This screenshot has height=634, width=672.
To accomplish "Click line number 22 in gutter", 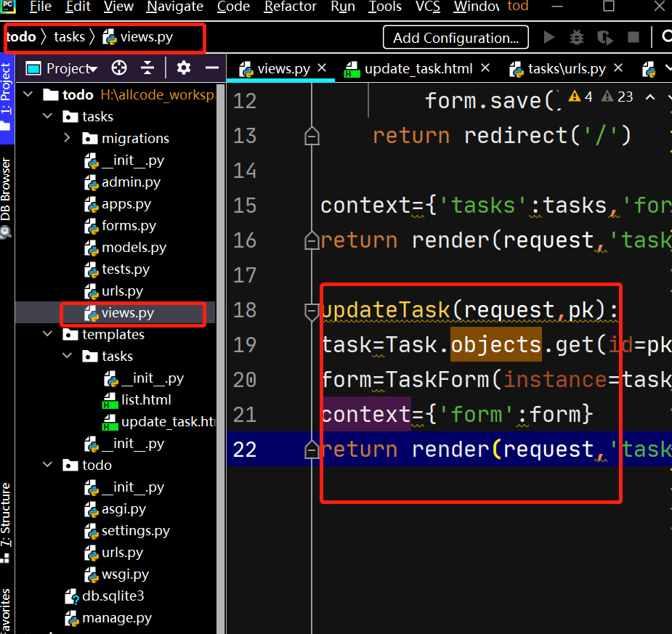I will coord(245,449).
